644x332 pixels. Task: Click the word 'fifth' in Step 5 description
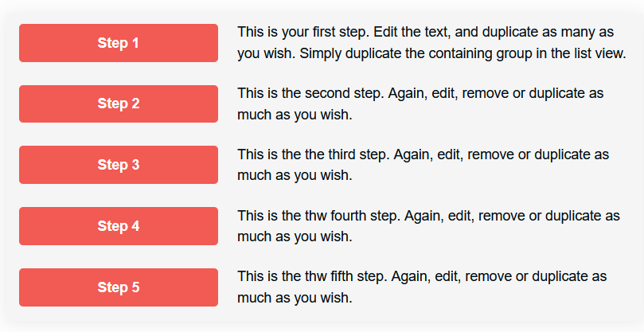point(342,276)
